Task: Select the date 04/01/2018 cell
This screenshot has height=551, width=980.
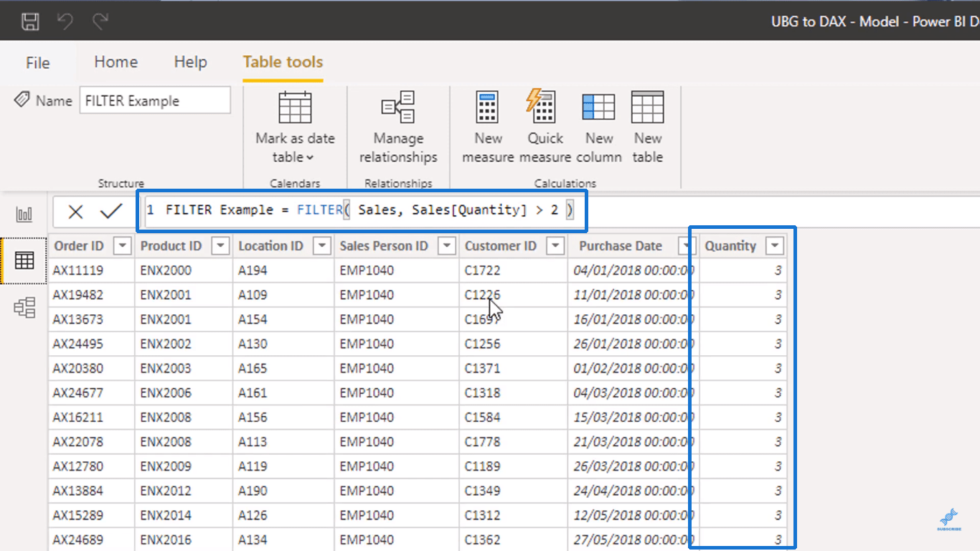Action: (633, 270)
